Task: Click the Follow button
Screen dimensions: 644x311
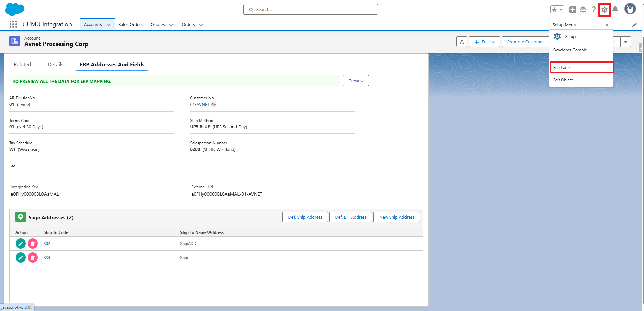Action: [x=484, y=42]
